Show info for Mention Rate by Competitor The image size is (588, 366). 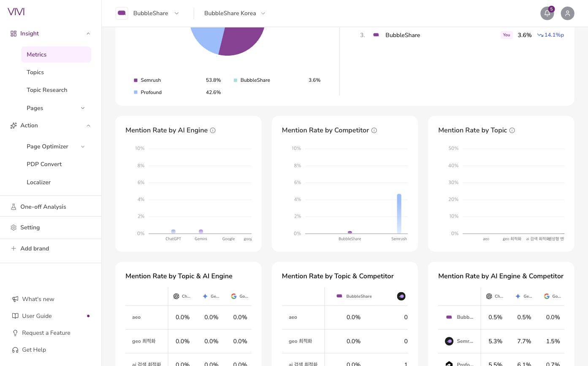pos(374,130)
